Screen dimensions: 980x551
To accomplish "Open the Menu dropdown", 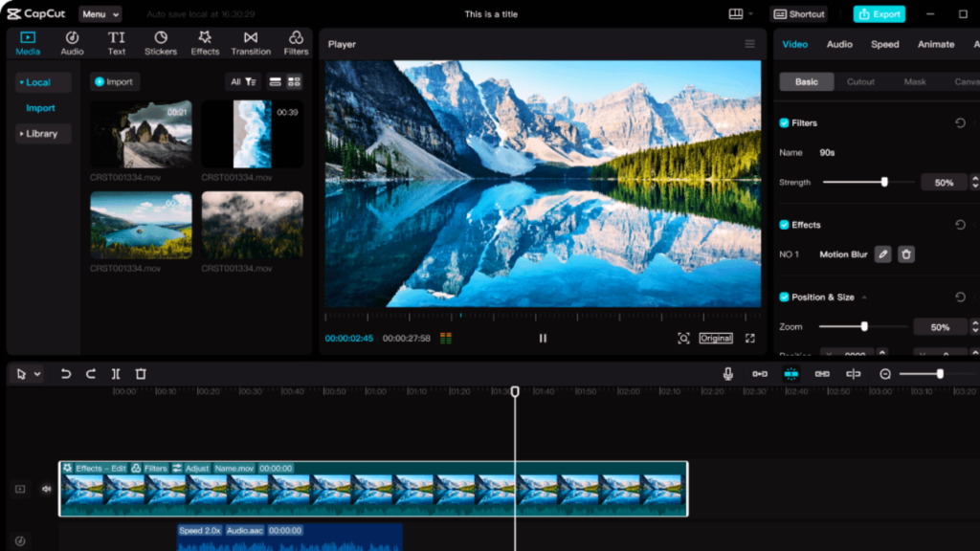I will [x=100, y=14].
